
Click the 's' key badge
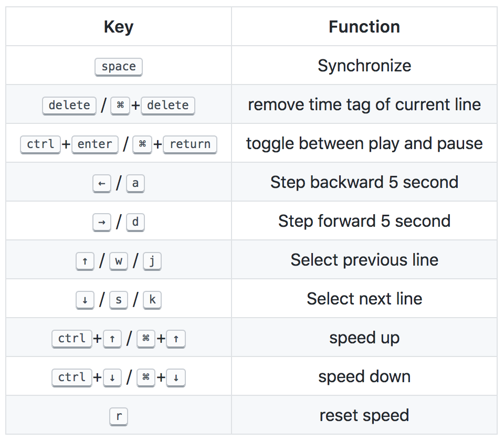click(119, 300)
